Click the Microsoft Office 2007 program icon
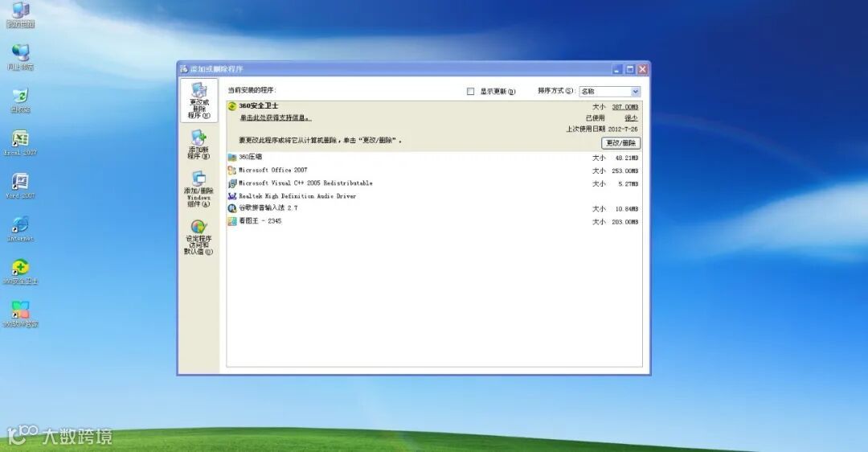868x452 pixels. [232, 171]
